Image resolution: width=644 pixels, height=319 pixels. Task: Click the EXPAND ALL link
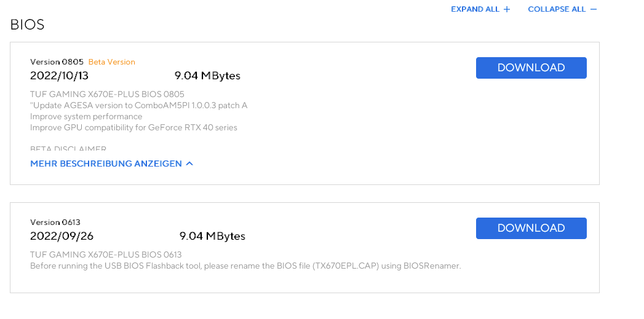click(480, 9)
